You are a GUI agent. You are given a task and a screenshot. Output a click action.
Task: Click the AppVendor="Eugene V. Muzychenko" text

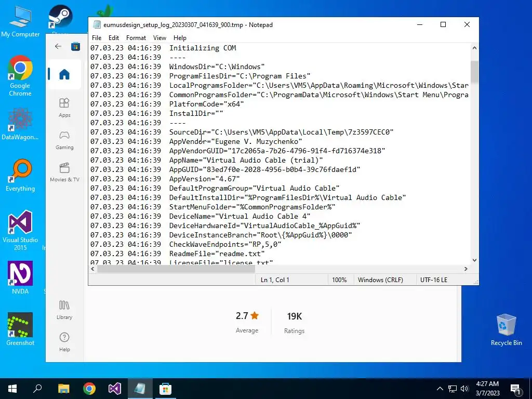[235, 141]
